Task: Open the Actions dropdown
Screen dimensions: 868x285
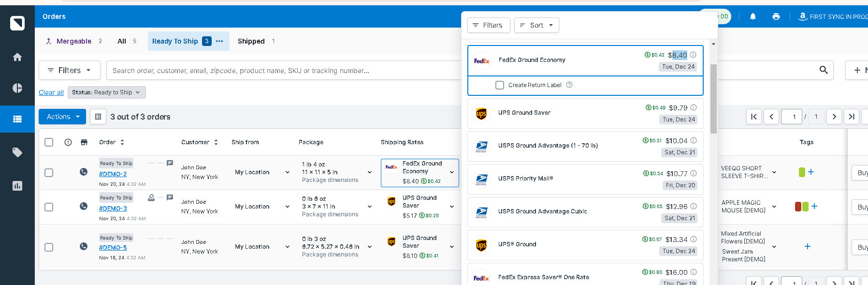Action: pyautogui.click(x=62, y=117)
